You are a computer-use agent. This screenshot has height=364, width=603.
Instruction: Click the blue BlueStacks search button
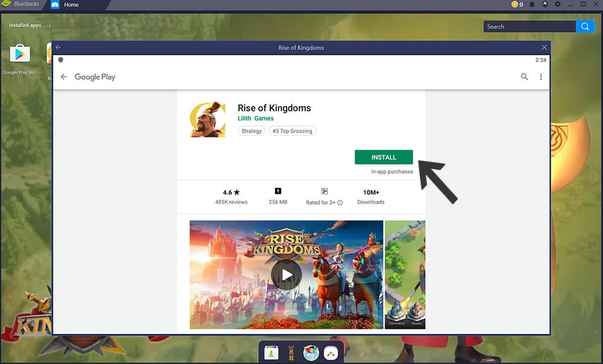585,27
